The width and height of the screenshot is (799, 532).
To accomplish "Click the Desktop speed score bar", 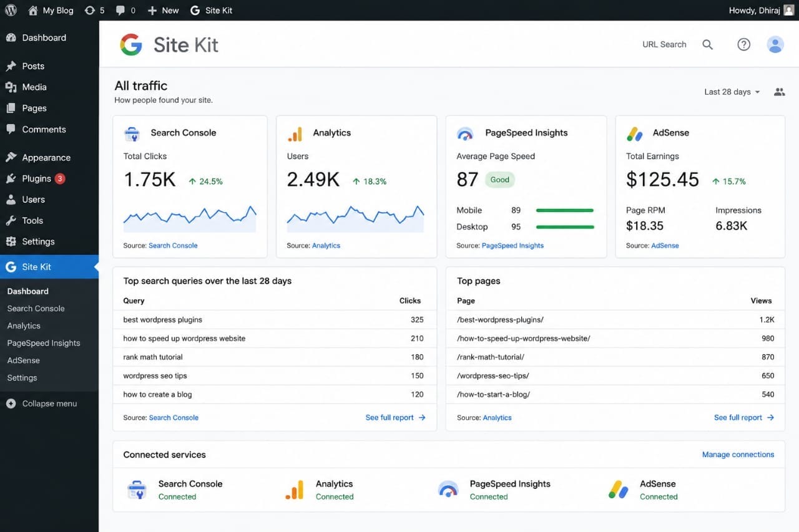I will coord(565,227).
